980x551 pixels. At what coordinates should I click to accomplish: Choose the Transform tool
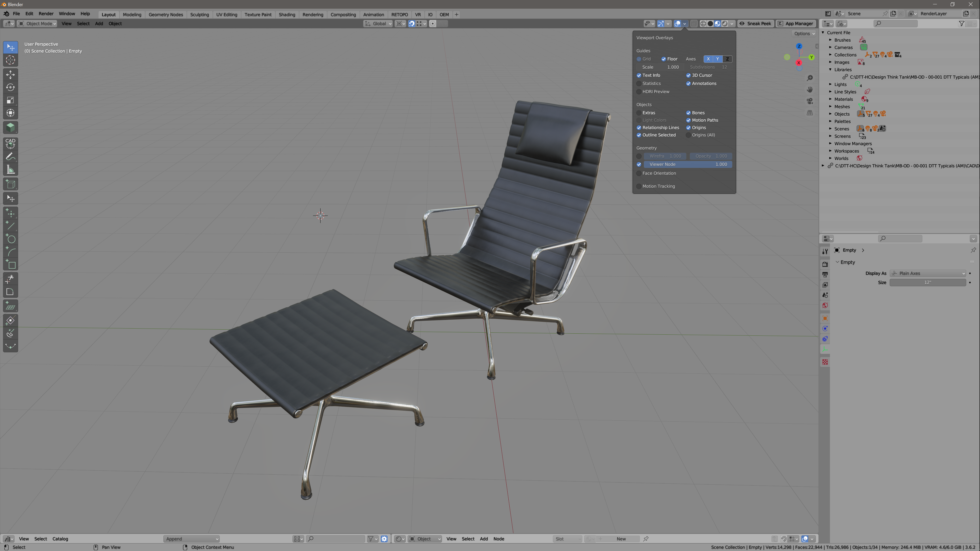click(11, 113)
